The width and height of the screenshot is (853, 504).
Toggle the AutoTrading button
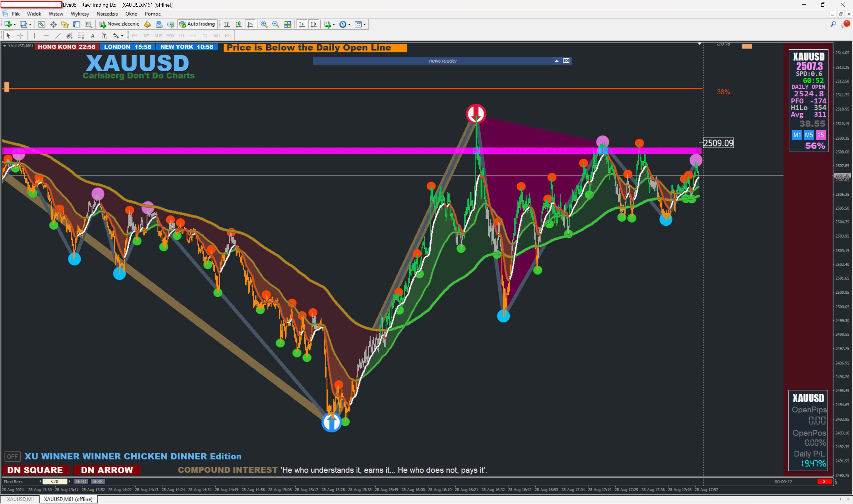pos(197,24)
